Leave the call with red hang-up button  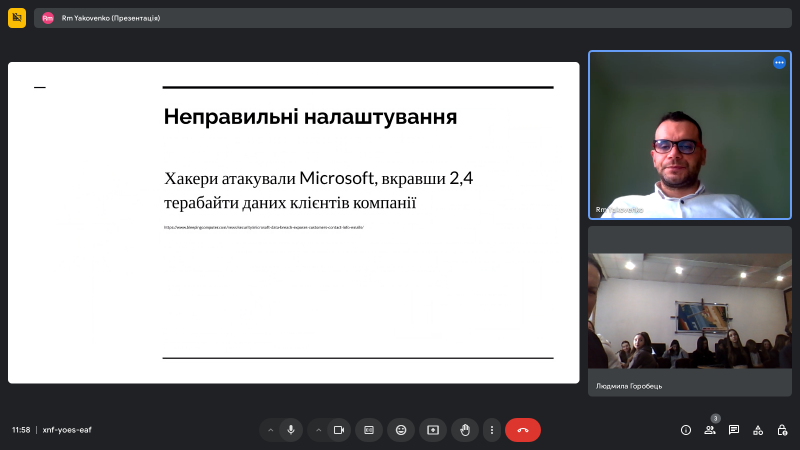[523, 430]
